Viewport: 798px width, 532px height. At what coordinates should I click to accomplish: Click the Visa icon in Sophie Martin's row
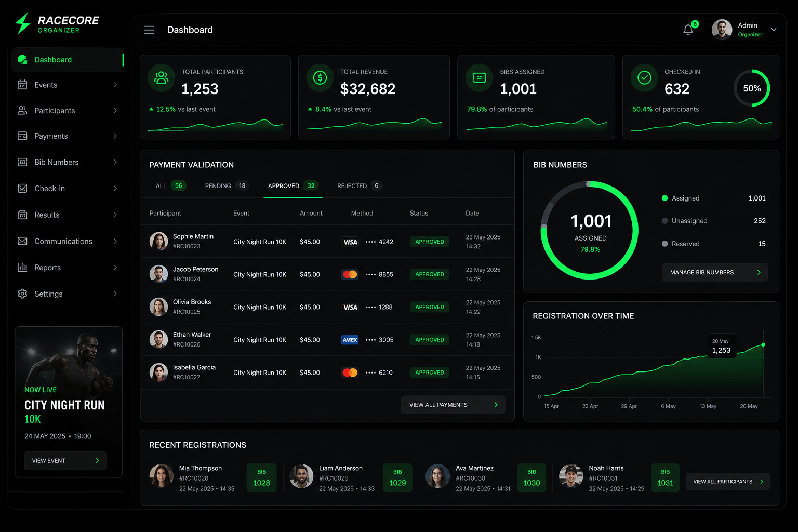[350, 242]
